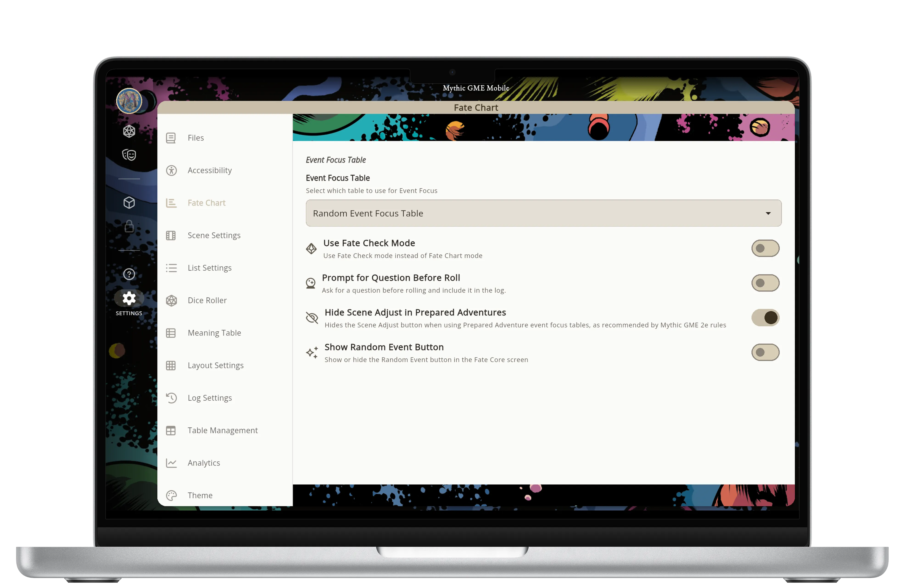
Task: Select Table Management in the settings list
Action: pyautogui.click(x=222, y=430)
